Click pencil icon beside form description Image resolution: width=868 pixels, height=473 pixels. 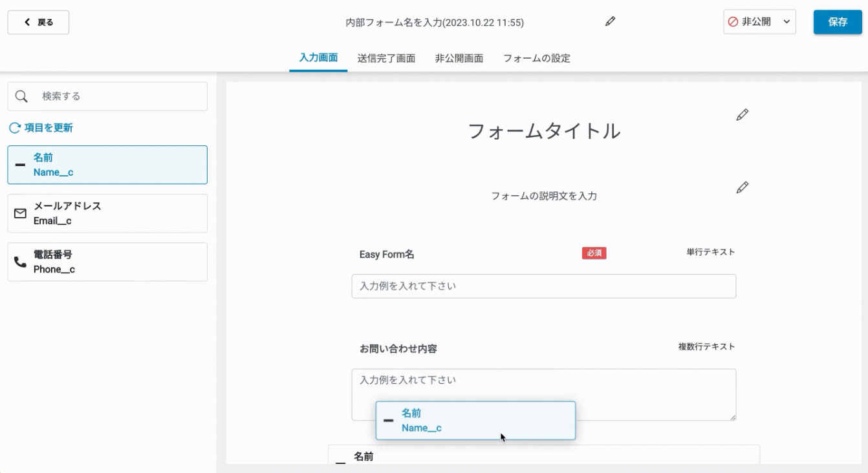tap(743, 187)
